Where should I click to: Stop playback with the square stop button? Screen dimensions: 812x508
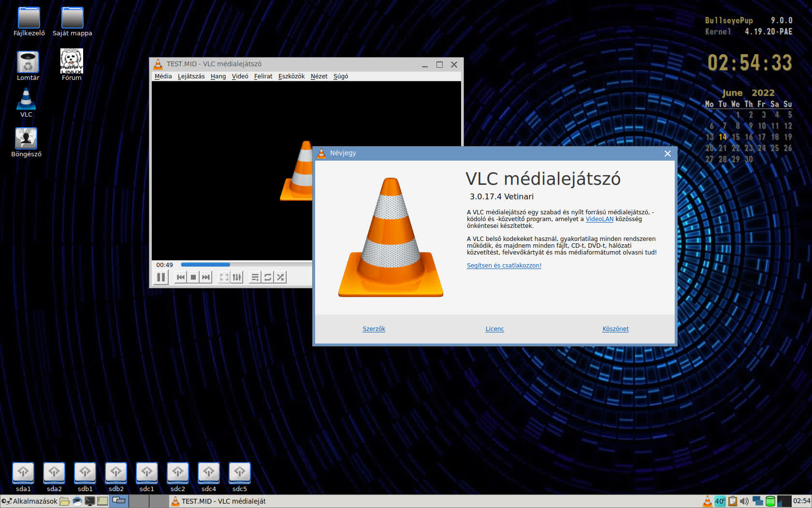193,277
